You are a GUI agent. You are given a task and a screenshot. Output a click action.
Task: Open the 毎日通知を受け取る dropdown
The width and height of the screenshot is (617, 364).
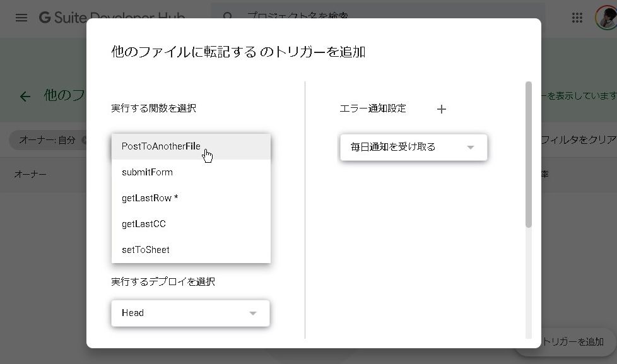(413, 147)
